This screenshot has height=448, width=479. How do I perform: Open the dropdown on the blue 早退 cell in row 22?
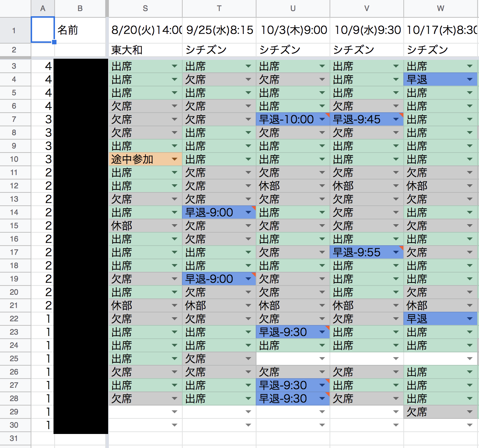pyautogui.click(x=470, y=319)
